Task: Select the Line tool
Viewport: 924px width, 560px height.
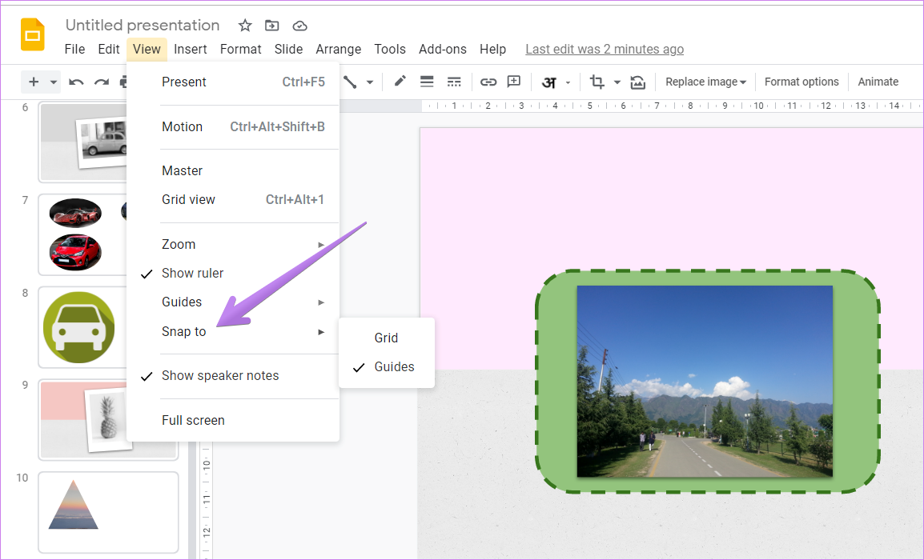Action: click(350, 81)
